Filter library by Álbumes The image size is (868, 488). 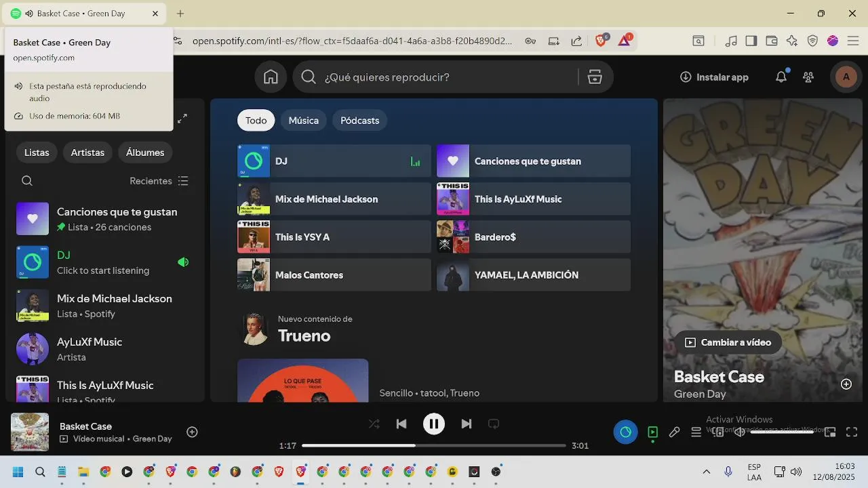145,152
